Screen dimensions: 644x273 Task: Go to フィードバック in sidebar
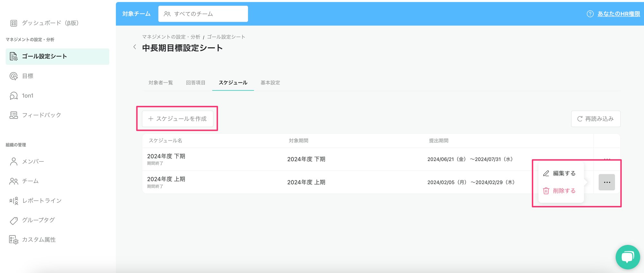pyautogui.click(x=41, y=115)
